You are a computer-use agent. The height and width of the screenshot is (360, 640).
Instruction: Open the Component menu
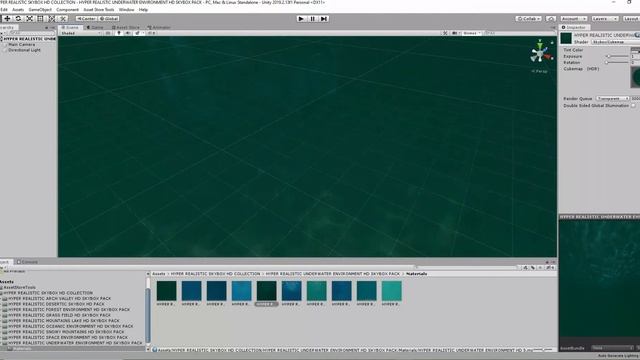67,9
